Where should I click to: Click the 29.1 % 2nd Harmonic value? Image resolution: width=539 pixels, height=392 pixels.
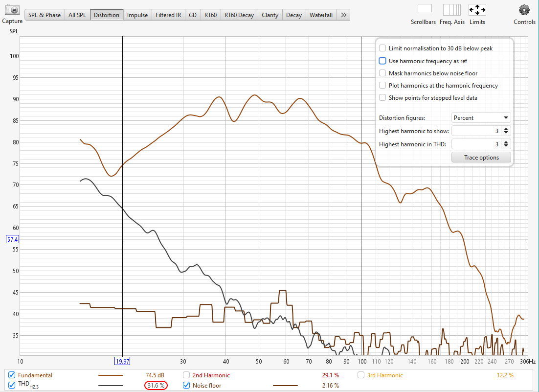(x=330, y=375)
